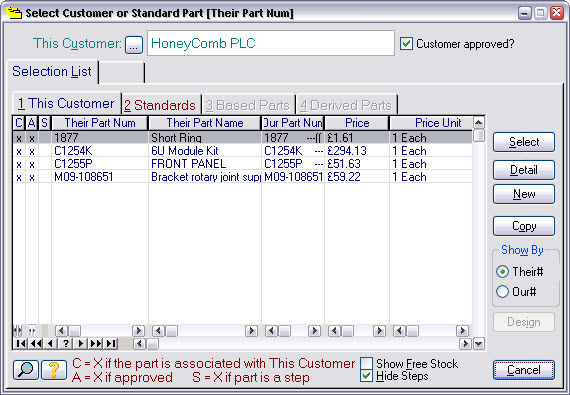Image resolution: width=570 pixels, height=395 pixels.
Task: Skip back several records with double-left arrow
Action: pos(36,343)
